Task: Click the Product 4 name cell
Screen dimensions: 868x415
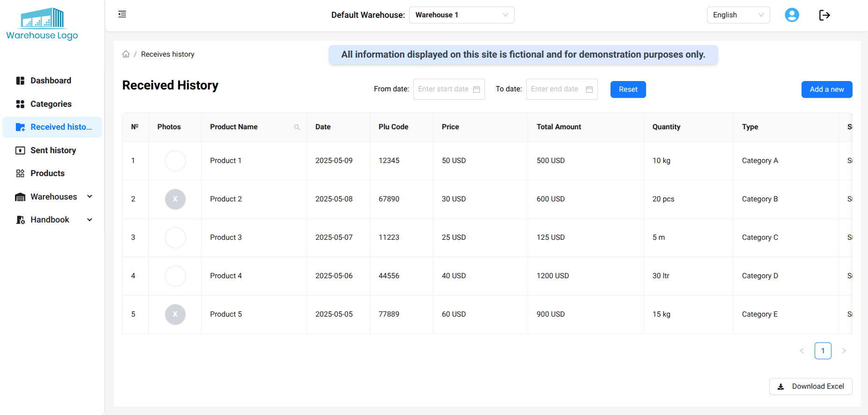Action: coord(254,276)
